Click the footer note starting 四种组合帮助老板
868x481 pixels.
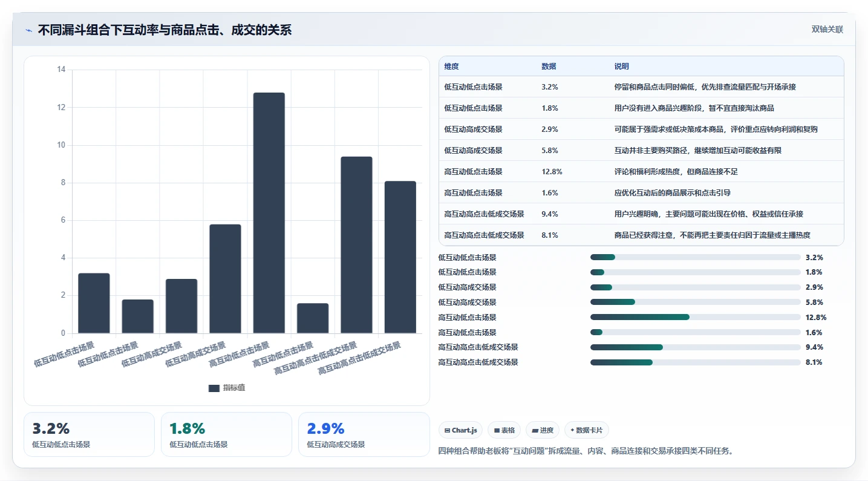pyautogui.click(x=586, y=451)
